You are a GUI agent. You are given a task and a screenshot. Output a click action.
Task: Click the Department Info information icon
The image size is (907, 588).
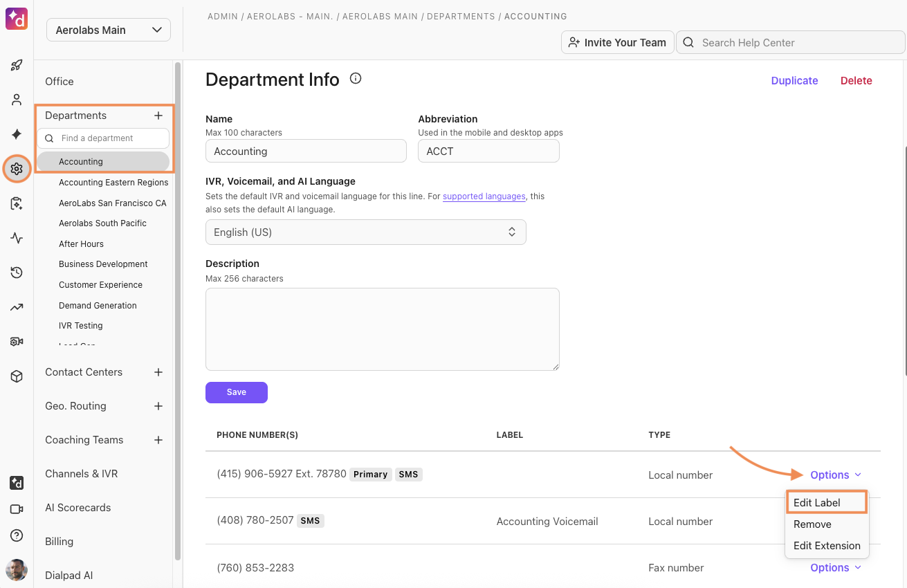[x=356, y=79]
